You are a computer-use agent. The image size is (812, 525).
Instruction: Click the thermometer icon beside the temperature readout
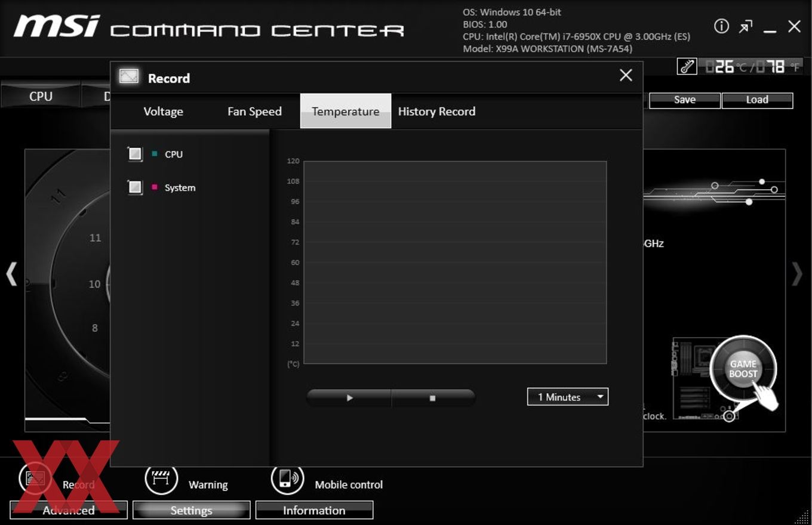(687, 67)
